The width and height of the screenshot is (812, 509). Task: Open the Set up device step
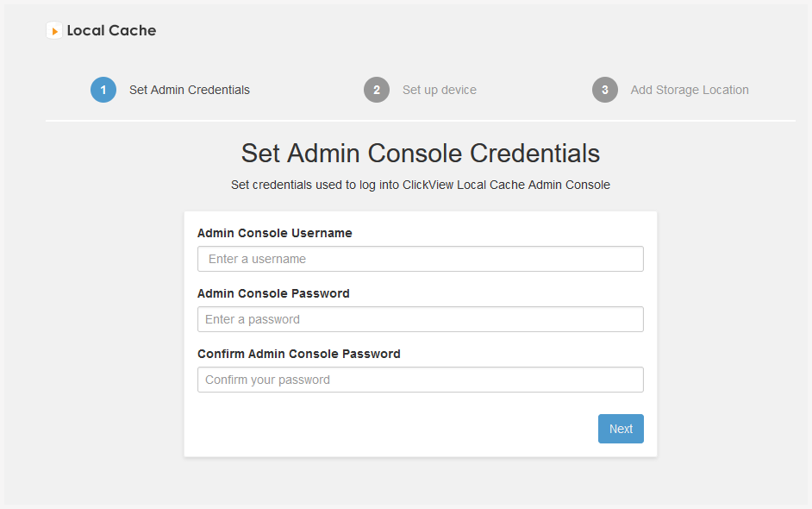pyautogui.click(x=439, y=90)
